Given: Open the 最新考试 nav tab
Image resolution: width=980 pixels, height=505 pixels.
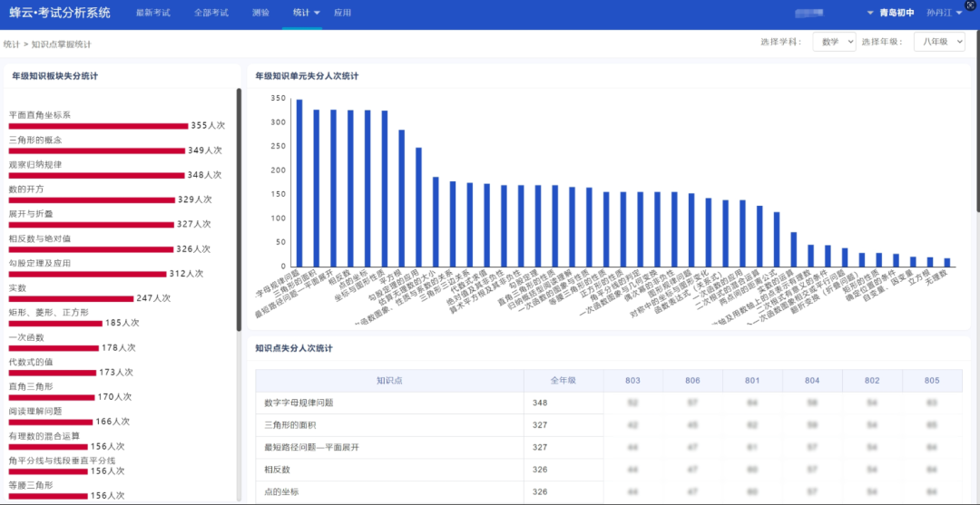Looking at the screenshot, I should click(153, 13).
